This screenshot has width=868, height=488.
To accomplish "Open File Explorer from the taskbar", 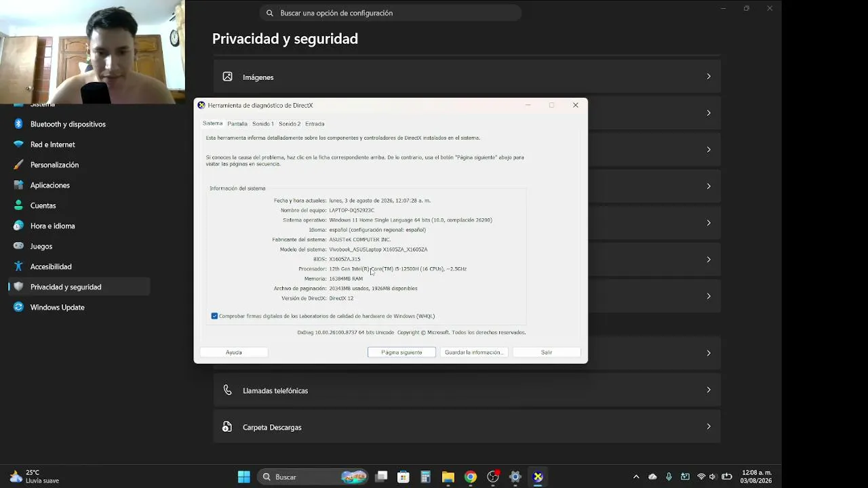I will pyautogui.click(x=448, y=476).
